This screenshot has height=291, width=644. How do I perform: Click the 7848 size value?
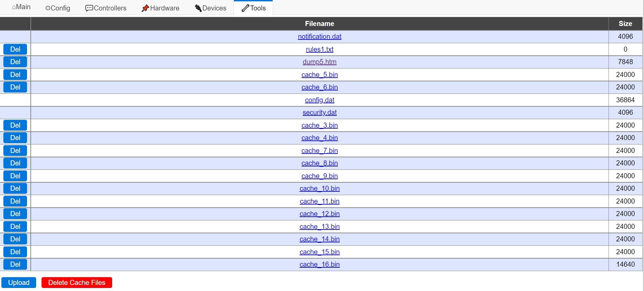click(625, 62)
